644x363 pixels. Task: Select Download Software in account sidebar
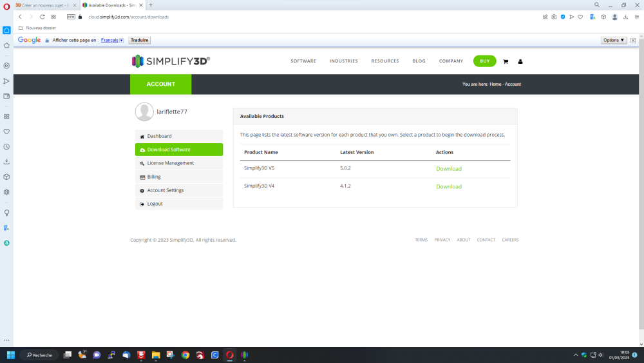pyautogui.click(x=179, y=150)
